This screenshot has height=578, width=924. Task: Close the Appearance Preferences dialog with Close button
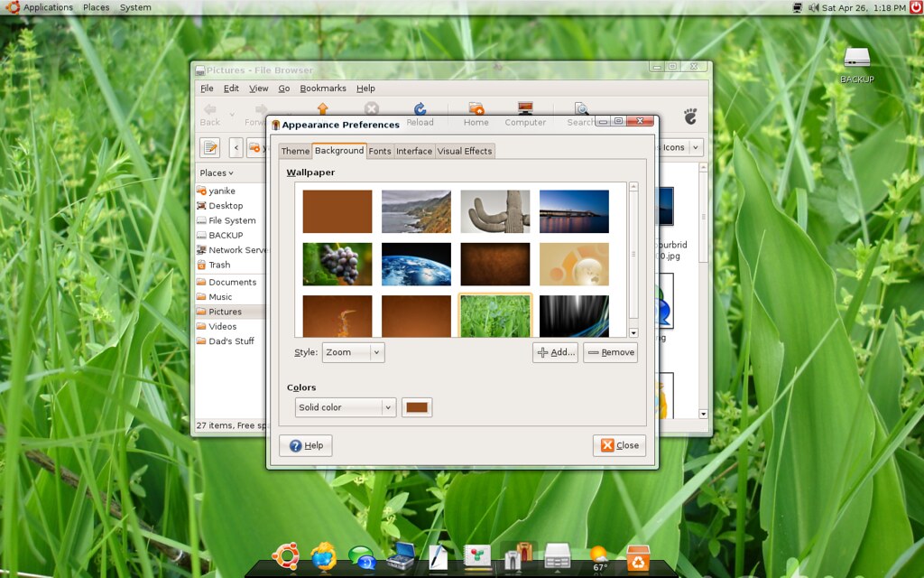coord(619,446)
